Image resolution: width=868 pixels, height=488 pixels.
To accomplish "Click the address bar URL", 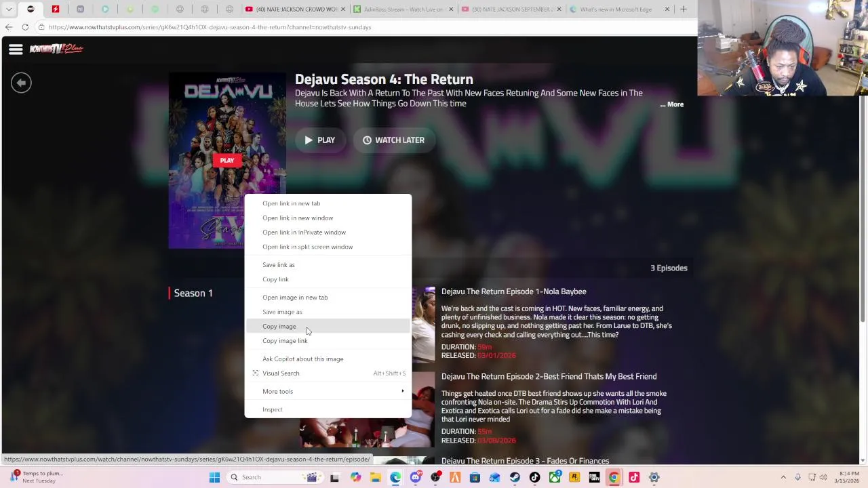I will tap(210, 27).
